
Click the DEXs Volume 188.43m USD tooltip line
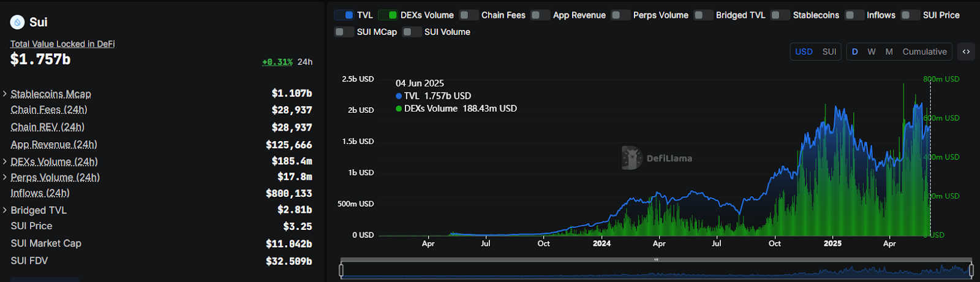(456, 109)
